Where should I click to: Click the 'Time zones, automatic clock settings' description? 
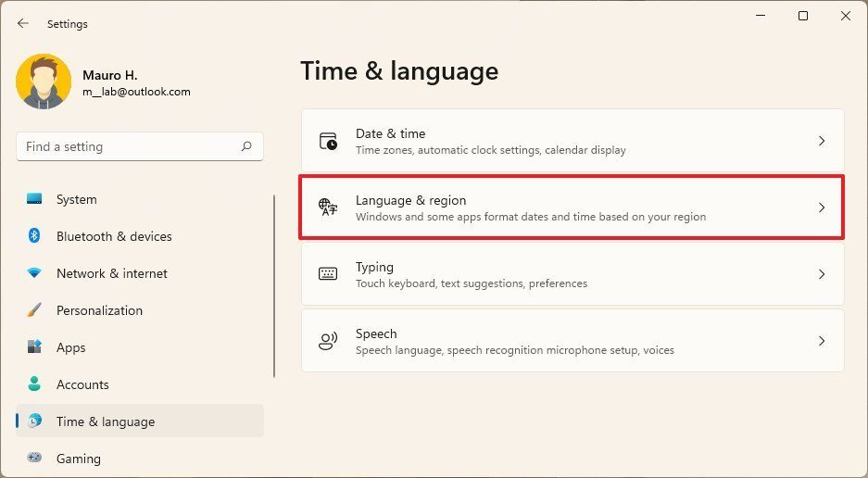490,150
